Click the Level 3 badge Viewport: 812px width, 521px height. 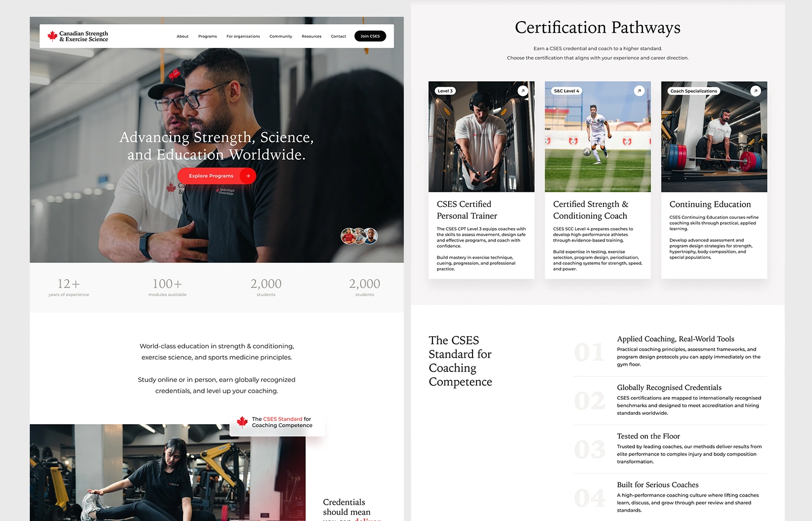[445, 91]
